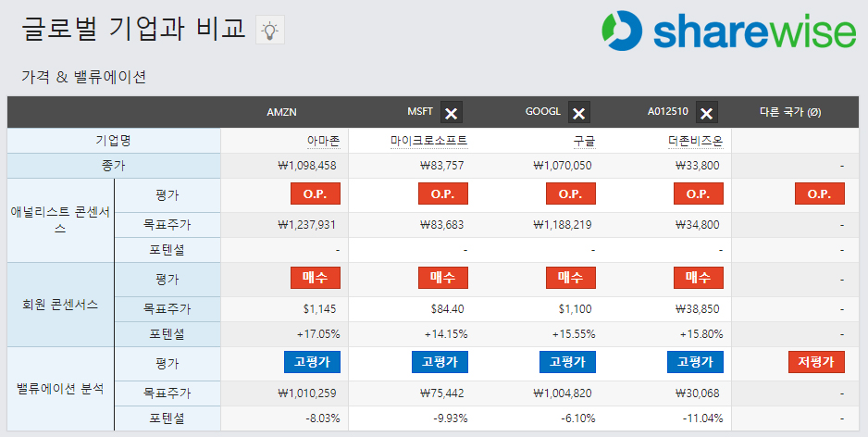
Task: Click member target price ₩38,850
Action: coord(698,309)
